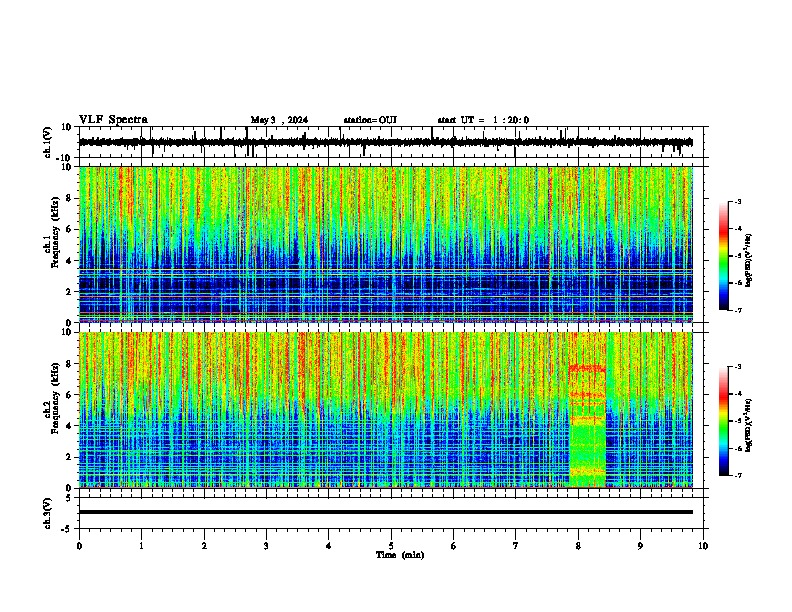Click the "station=OUI" header text
792x612 pixels.
[x=370, y=120]
